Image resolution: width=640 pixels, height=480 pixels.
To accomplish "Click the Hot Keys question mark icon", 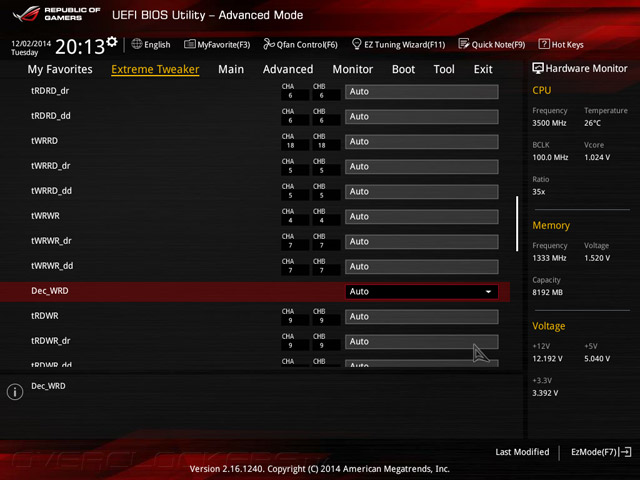I will click(544, 44).
